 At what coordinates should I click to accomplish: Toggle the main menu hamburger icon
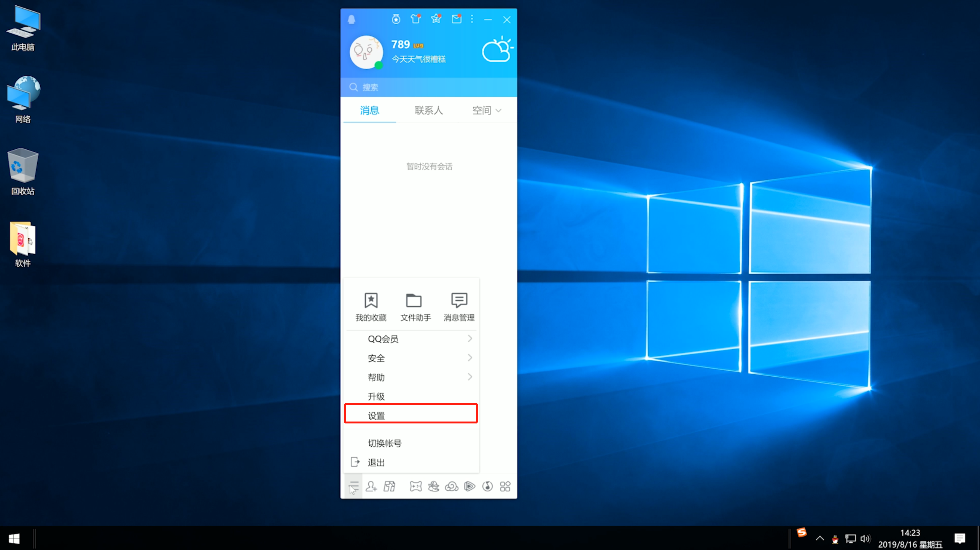(x=353, y=486)
